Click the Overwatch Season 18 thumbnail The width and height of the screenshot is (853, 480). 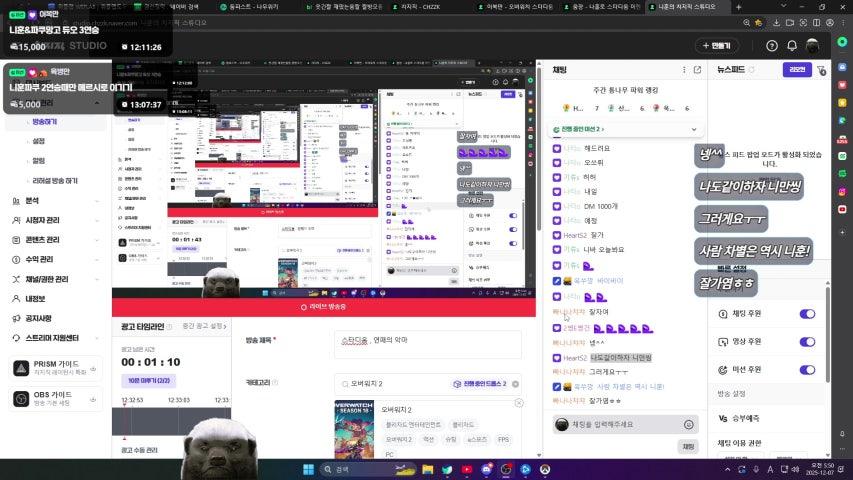coord(354,429)
